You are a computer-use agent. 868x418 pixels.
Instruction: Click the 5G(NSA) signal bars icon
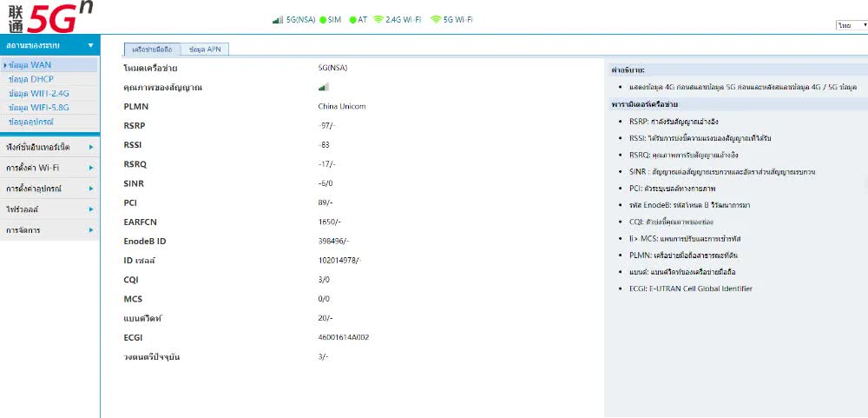click(x=278, y=20)
